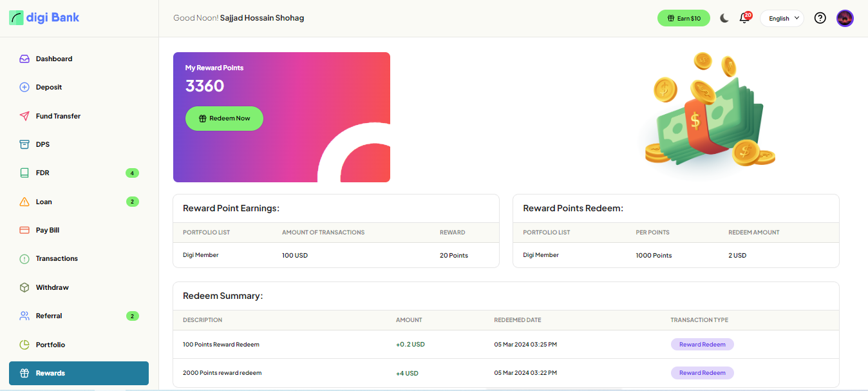
Task: Open notifications via the bell icon
Action: [744, 18]
